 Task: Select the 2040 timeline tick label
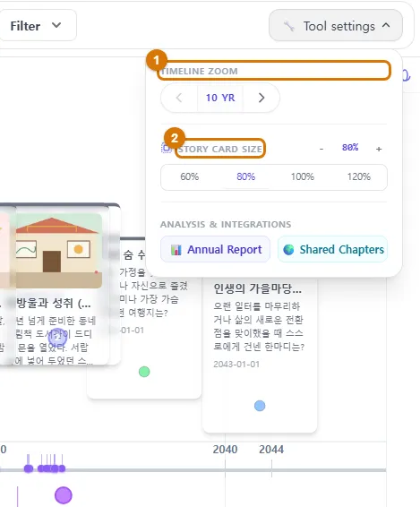pyautogui.click(x=225, y=450)
